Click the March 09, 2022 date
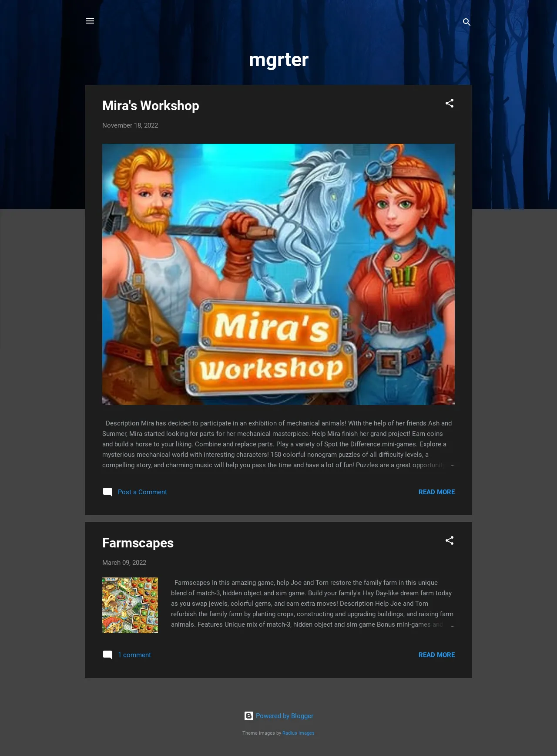Screen dimensions: 557x756 click(x=124, y=563)
